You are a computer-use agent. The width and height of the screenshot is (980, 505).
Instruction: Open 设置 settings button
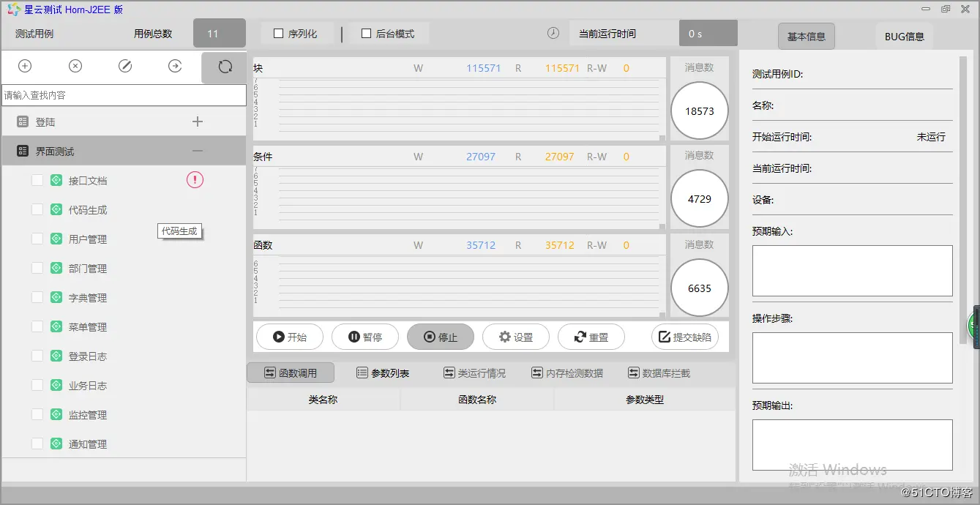point(516,337)
